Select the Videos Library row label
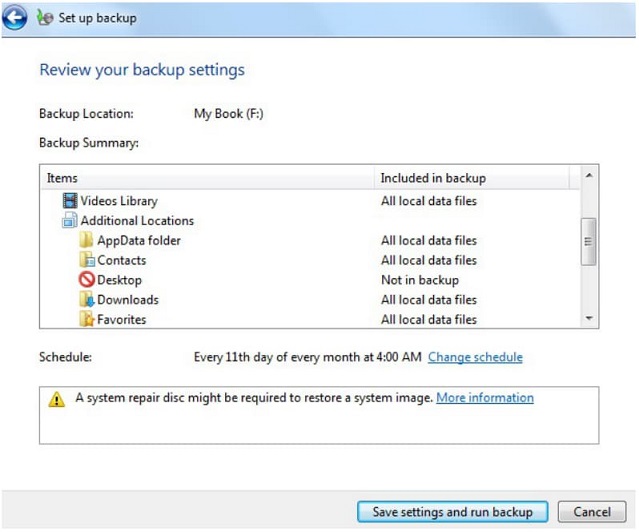 pos(119,201)
